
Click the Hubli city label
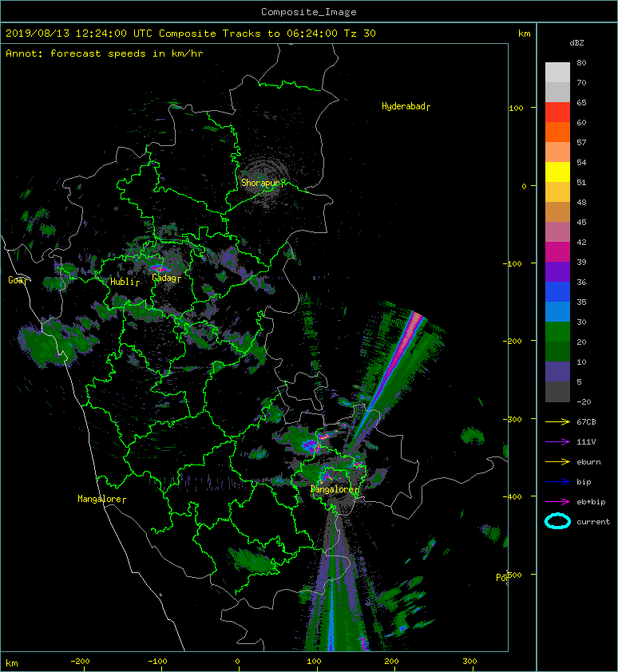point(123,282)
